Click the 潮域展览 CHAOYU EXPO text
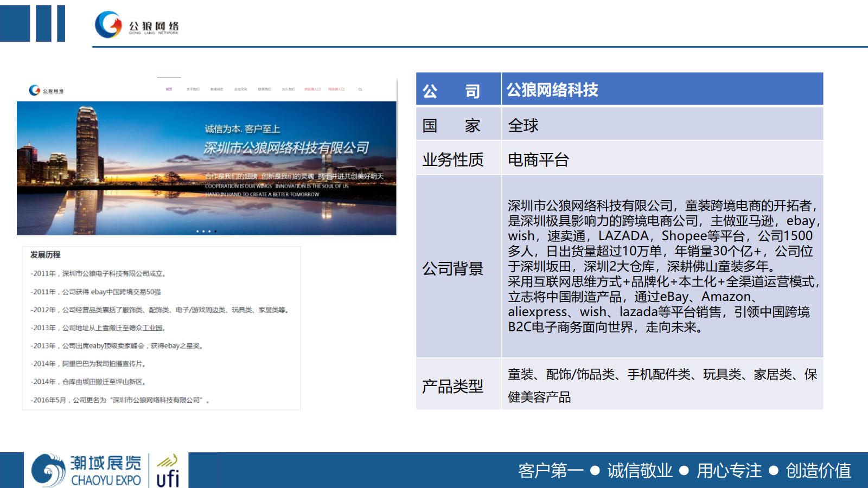 click(106, 471)
